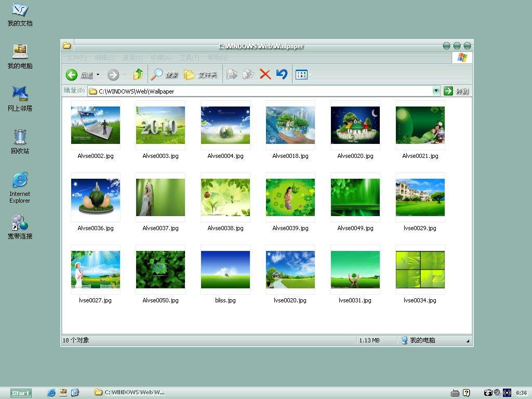Click the 1.13 MB status bar size
The image size is (532, 399).
(369, 340)
